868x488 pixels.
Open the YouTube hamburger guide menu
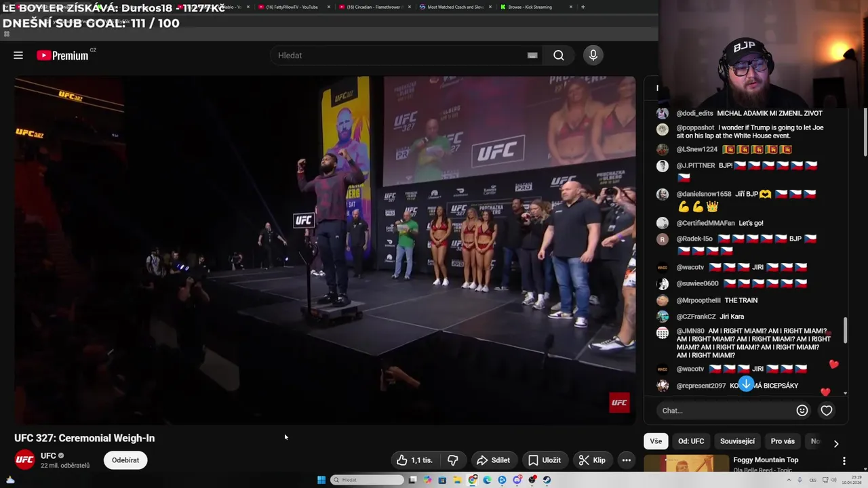(x=18, y=56)
